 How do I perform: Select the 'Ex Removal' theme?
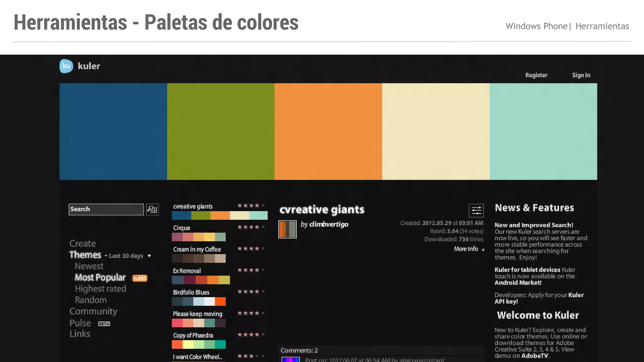pyautogui.click(x=186, y=271)
